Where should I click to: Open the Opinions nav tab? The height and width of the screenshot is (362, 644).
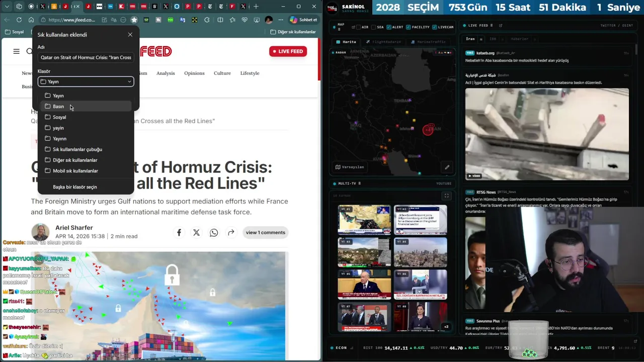point(194,73)
